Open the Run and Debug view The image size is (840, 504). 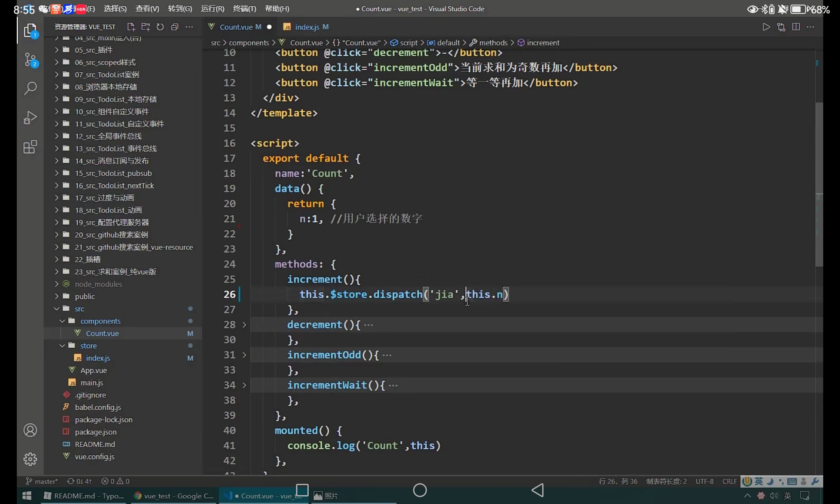pos(30,118)
